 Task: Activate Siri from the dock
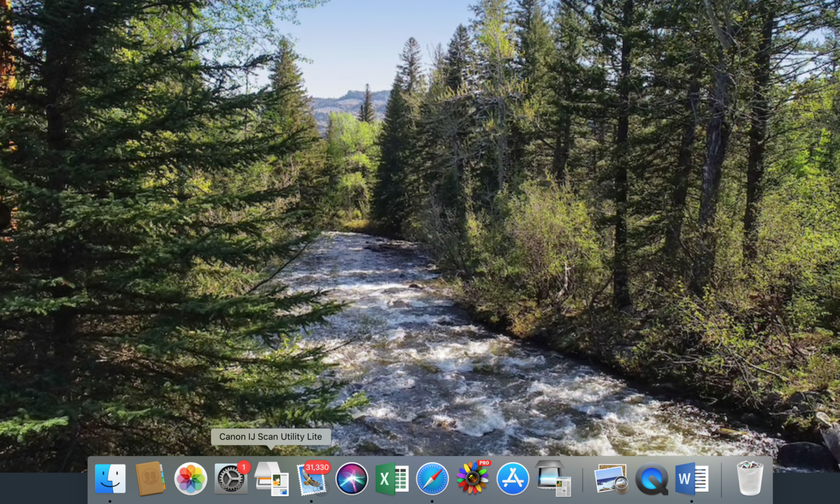point(352,479)
